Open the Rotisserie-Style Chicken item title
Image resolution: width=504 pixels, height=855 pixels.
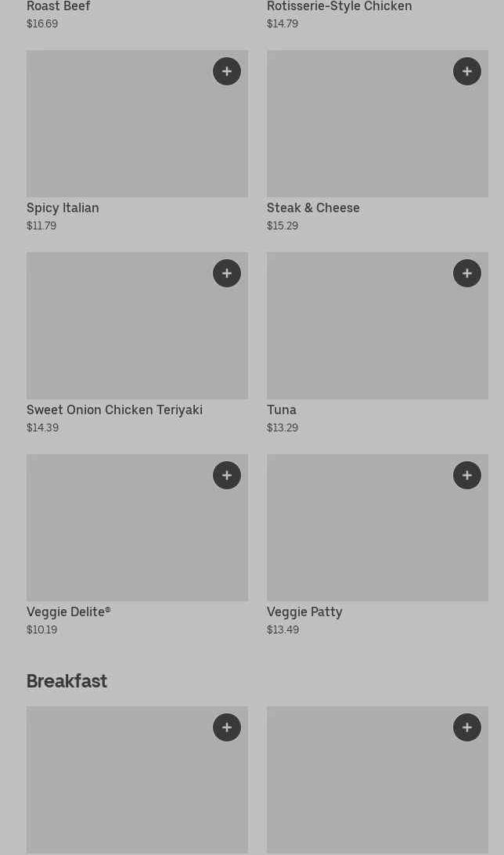[x=339, y=7]
